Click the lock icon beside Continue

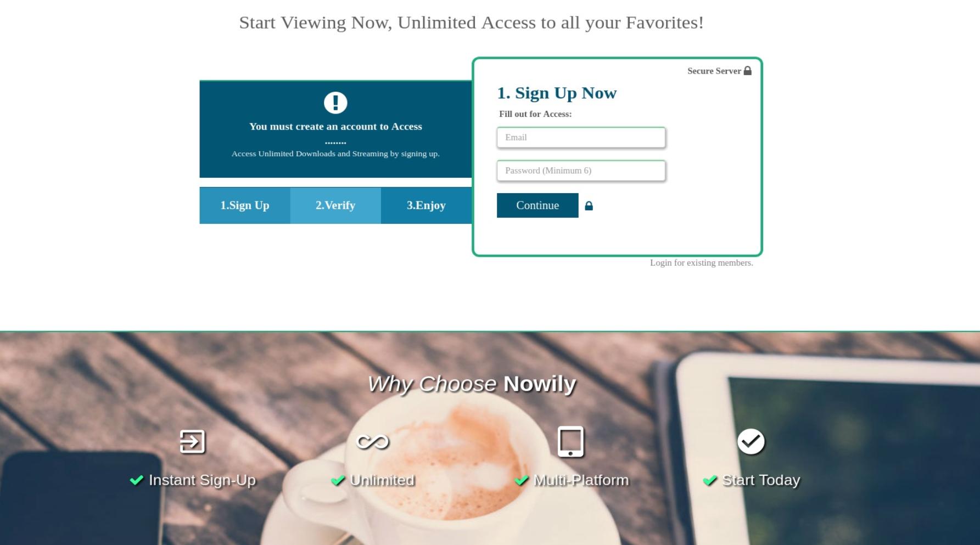pos(589,206)
